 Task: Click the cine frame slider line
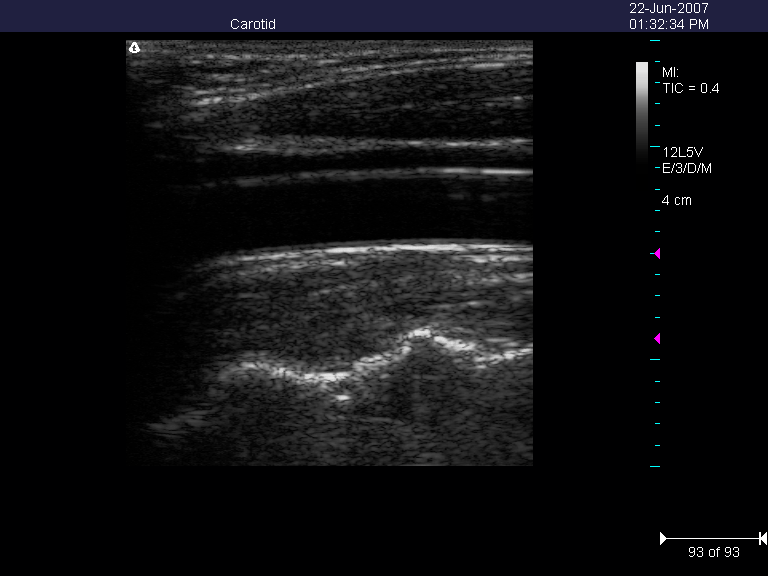(x=712, y=539)
